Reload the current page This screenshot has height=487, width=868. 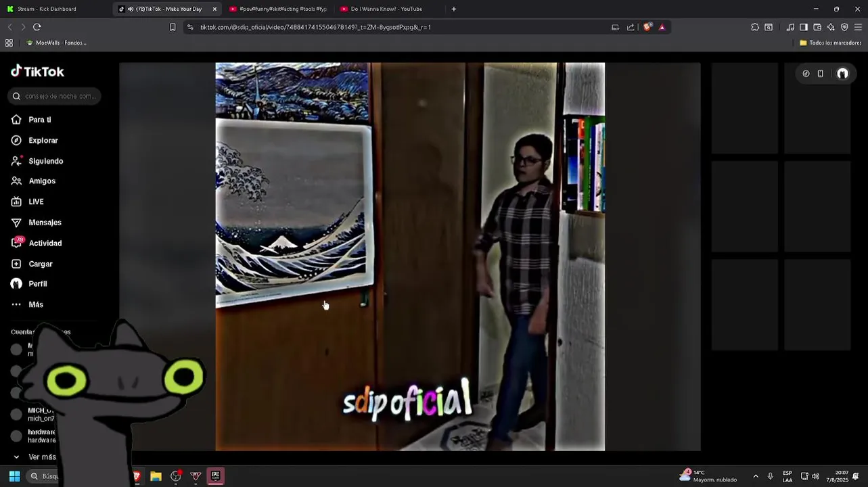pos(37,27)
